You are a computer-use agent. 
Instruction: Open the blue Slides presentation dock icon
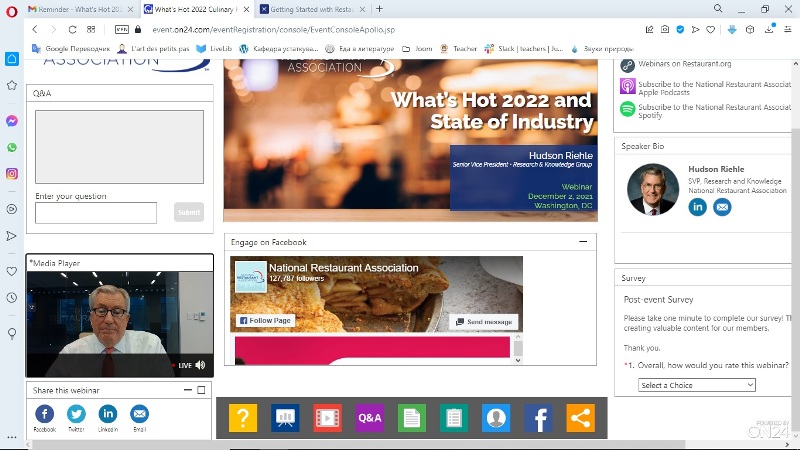[285, 418]
